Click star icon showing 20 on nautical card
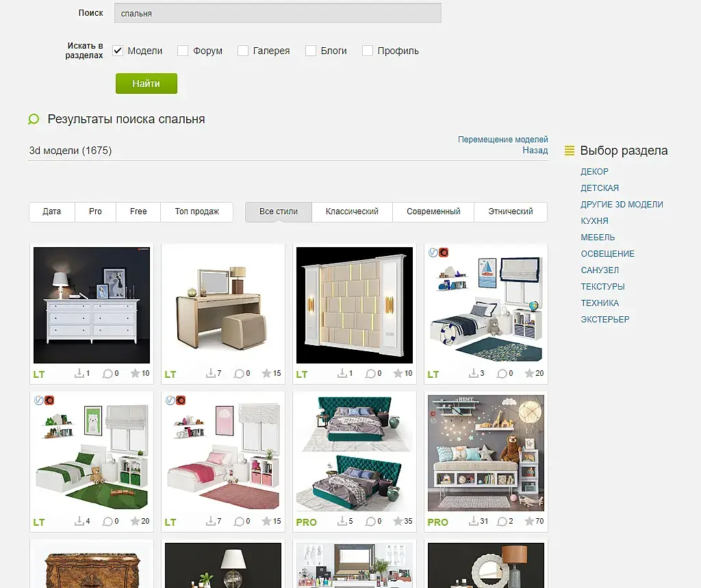This screenshot has height=588, width=701. (529, 373)
